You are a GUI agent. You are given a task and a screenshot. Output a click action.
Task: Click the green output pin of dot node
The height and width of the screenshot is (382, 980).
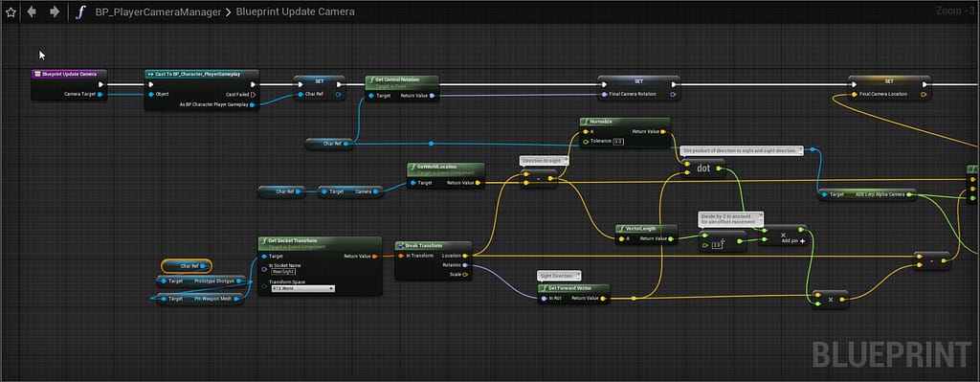click(719, 169)
